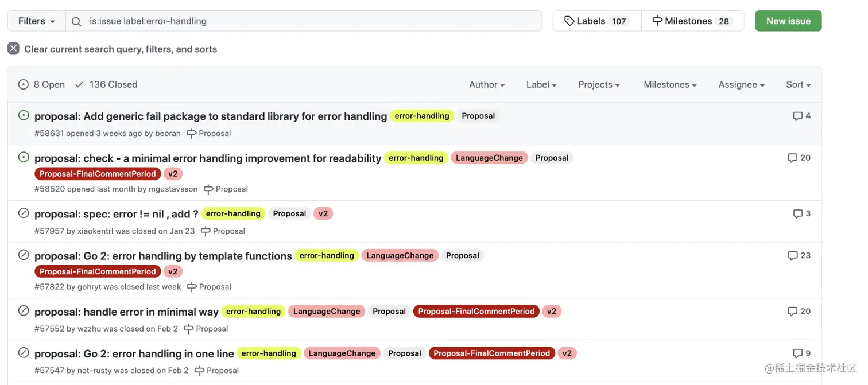The height and width of the screenshot is (385, 868).
Task: Click the search magnifier icon
Action: coord(76,21)
